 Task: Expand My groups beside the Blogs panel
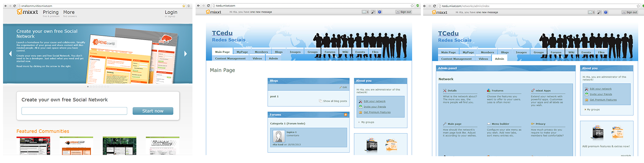(x=367, y=122)
